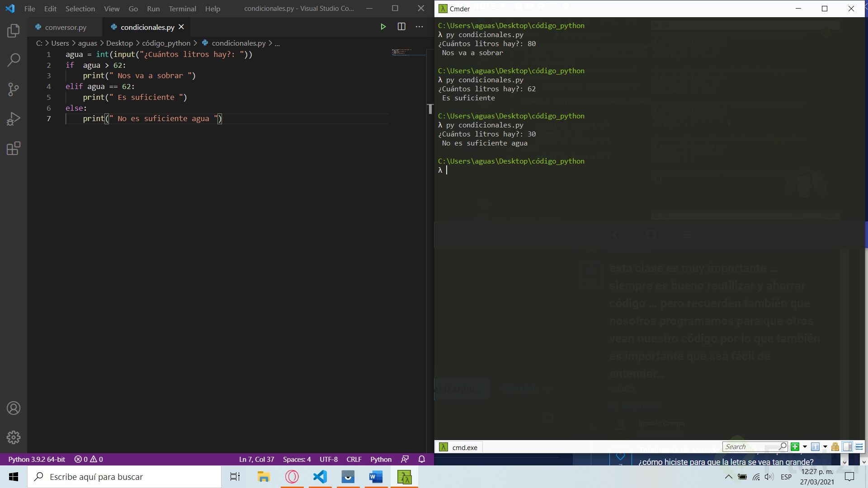The width and height of the screenshot is (868, 488).
Task: Open the Selection menu
Action: pyautogui.click(x=80, y=9)
